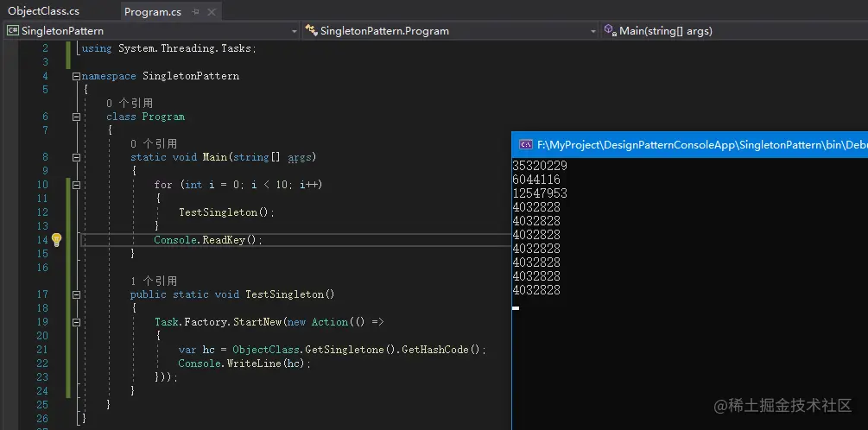Open the Main(string[] args) member dropdown
The height and width of the screenshot is (430, 868).
[733, 31]
